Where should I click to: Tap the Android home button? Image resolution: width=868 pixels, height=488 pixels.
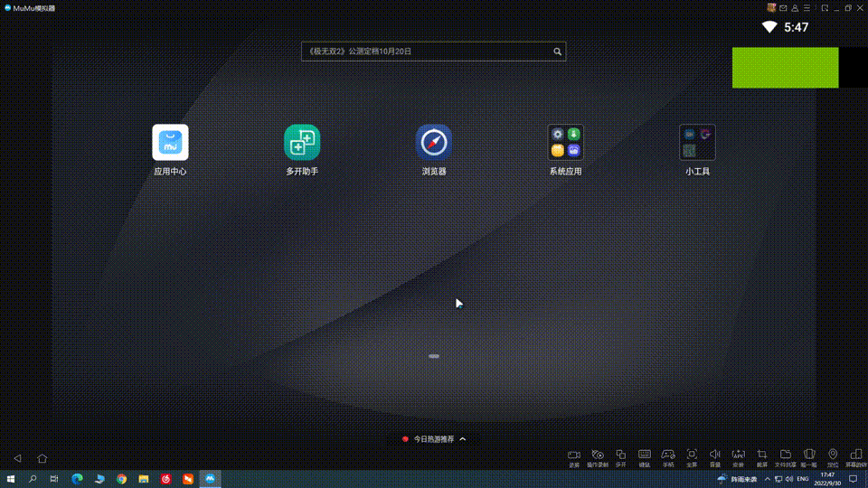(x=42, y=458)
